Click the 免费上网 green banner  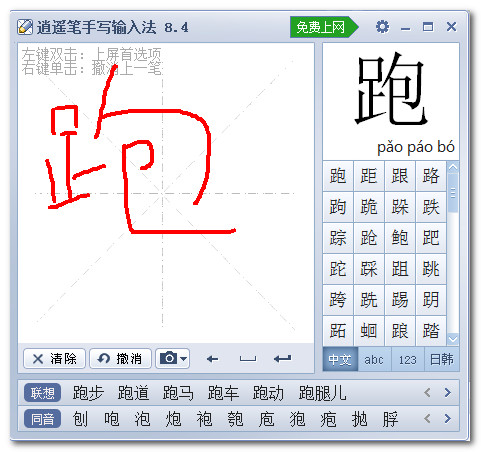pos(324,27)
